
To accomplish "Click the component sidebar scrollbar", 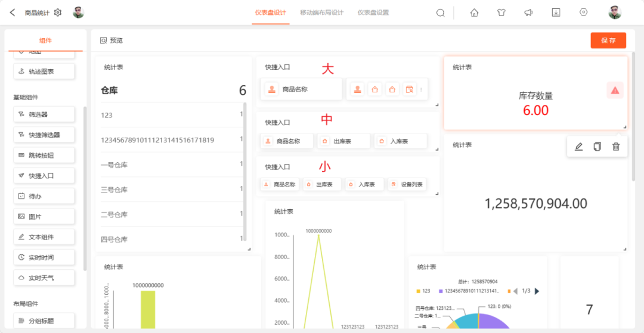I will click(85, 188).
